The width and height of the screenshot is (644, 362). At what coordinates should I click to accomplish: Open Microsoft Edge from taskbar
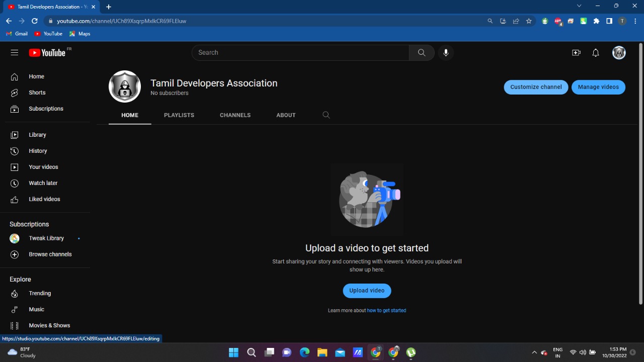coord(305,352)
